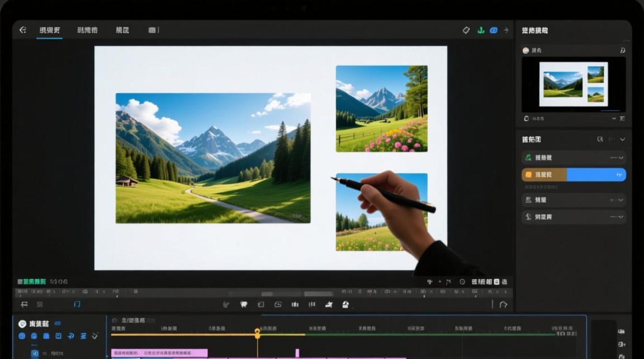Screen dimensions: 644x359
Task: Click the blue bracket icon in left toolbar
Action: click(x=77, y=304)
